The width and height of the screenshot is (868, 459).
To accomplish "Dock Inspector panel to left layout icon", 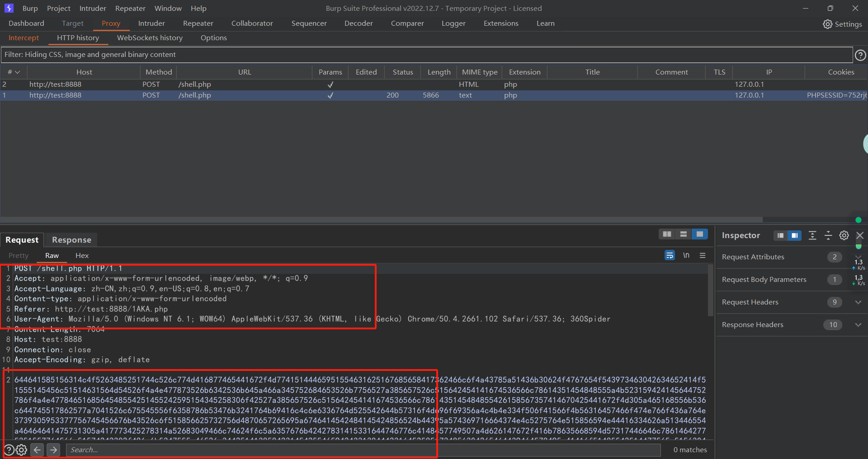I will coord(780,235).
